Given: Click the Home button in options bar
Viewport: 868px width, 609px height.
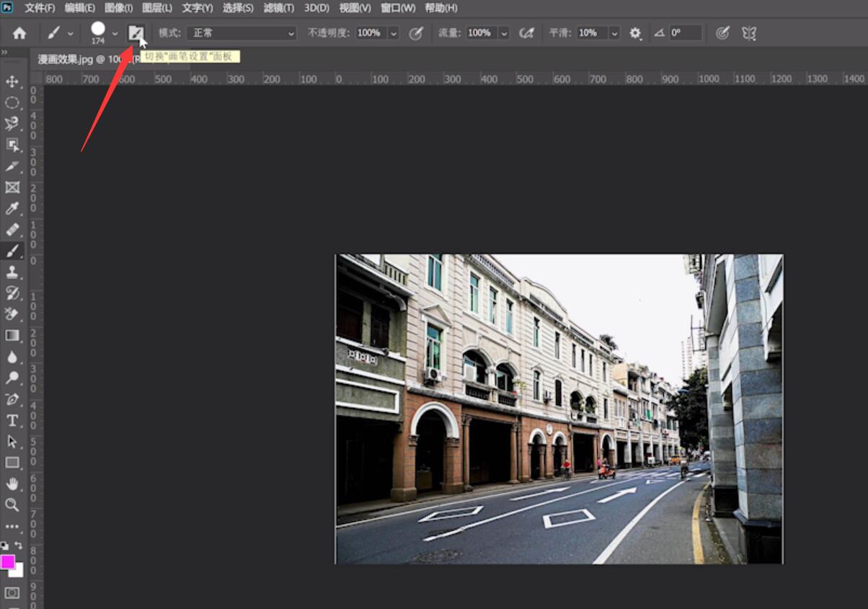Looking at the screenshot, I should tap(19, 33).
